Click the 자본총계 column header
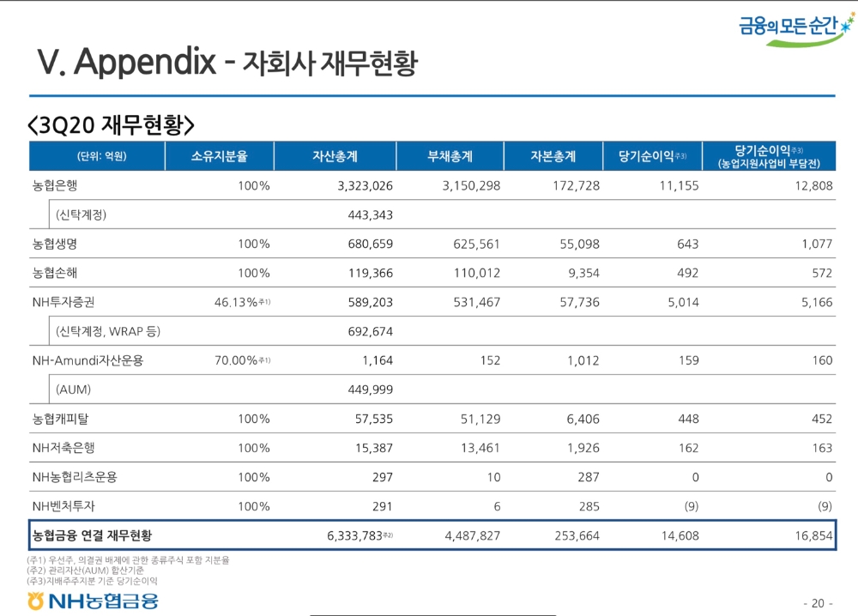 (x=554, y=156)
